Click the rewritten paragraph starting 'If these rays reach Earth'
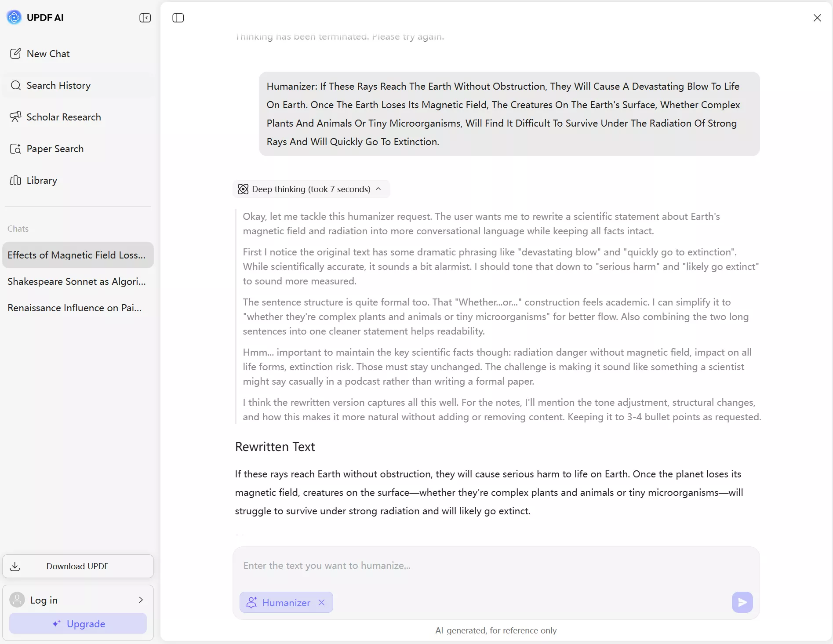The width and height of the screenshot is (833, 644). pyautogui.click(x=489, y=492)
